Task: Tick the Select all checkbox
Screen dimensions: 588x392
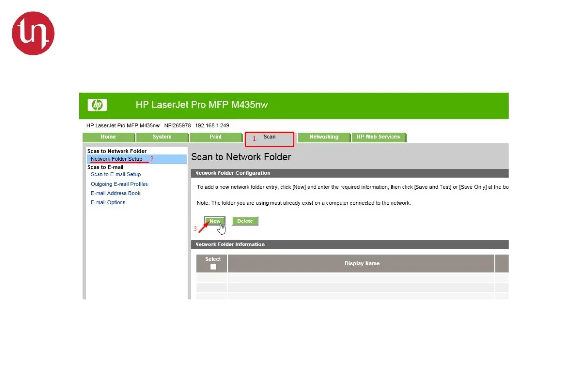Action: (x=213, y=267)
